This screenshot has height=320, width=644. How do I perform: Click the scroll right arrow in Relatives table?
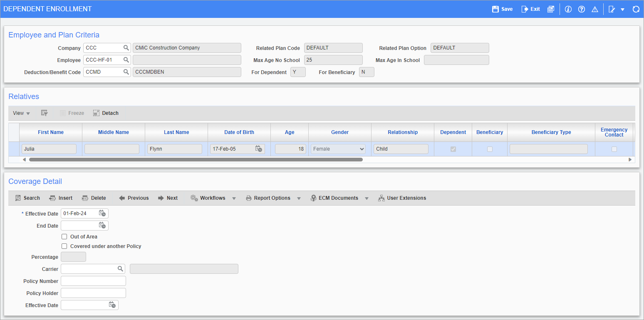630,159
